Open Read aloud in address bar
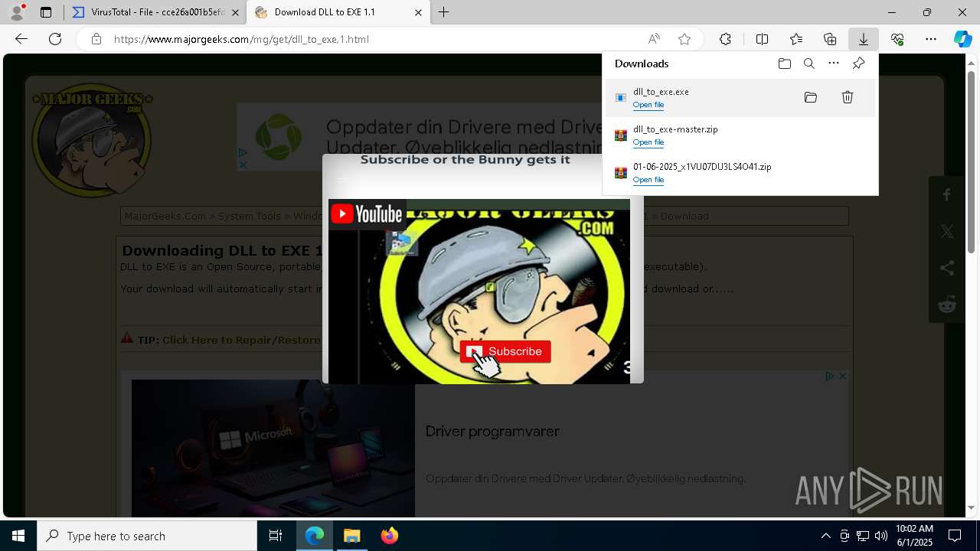Image resolution: width=980 pixels, height=551 pixels. tap(654, 39)
